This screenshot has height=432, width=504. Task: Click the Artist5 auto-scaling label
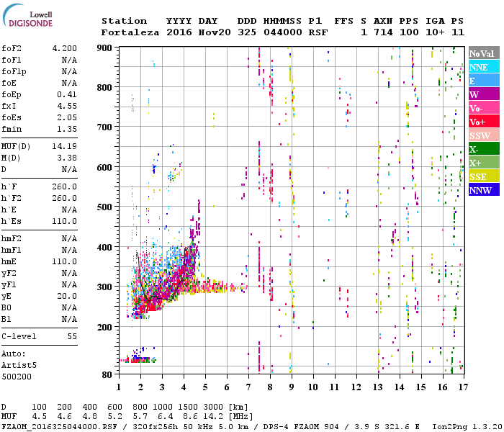coord(19,366)
